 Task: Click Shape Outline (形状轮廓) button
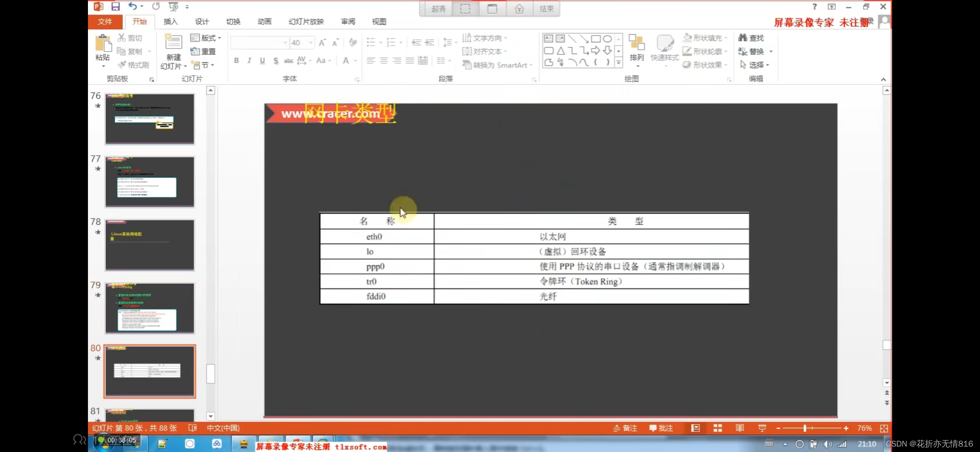705,51
